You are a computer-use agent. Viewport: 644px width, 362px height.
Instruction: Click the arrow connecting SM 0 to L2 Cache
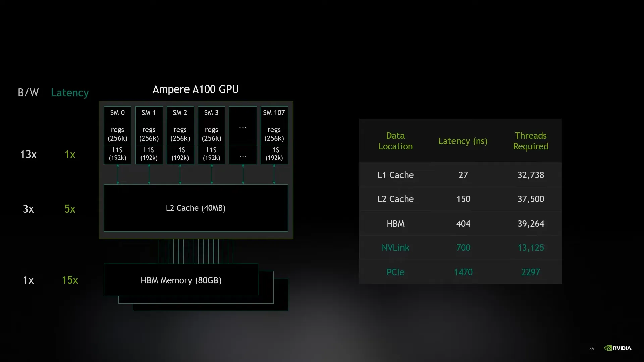tap(118, 174)
